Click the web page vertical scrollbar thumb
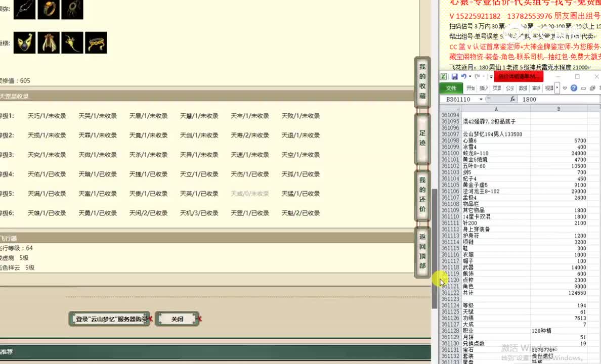The height and width of the screenshot is (364, 601). (x=434, y=248)
